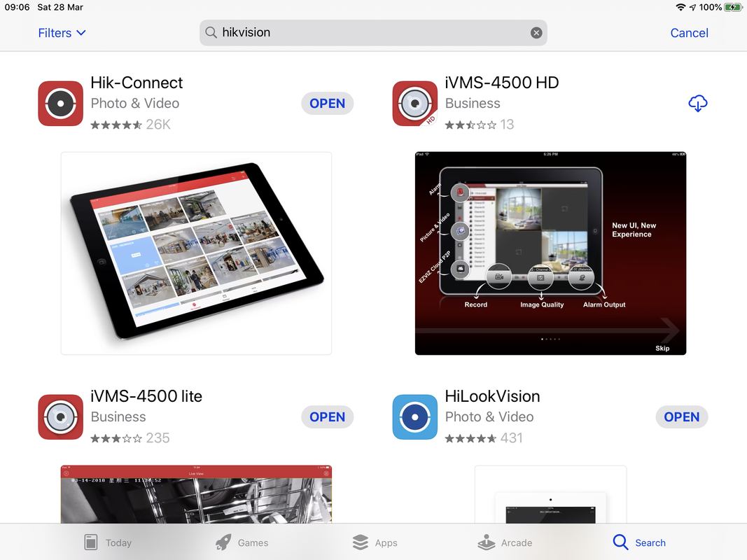This screenshot has height=560, width=747.
Task: Open HiLookVision app title
Action: (492, 396)
